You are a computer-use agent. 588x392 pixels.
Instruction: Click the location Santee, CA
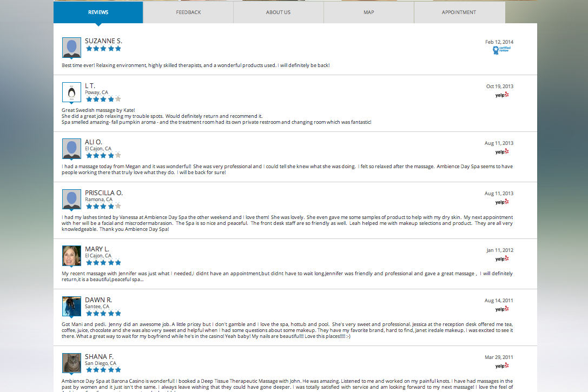click(x=97, y=307)
